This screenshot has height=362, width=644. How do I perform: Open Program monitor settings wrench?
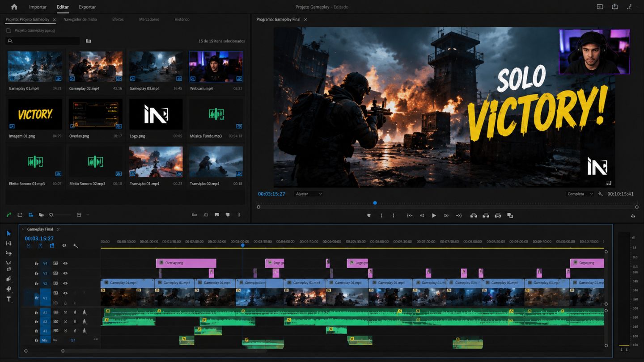(601, 194)
